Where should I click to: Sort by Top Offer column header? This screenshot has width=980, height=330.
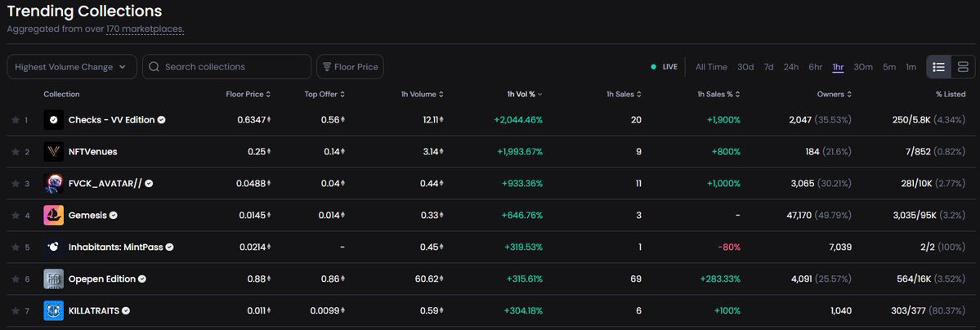point(324,95)
